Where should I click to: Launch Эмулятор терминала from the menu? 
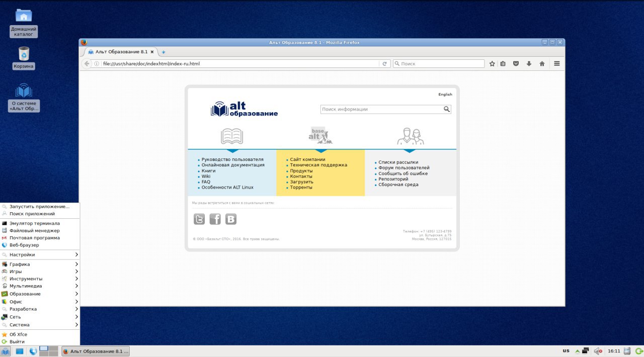(40, 223)
